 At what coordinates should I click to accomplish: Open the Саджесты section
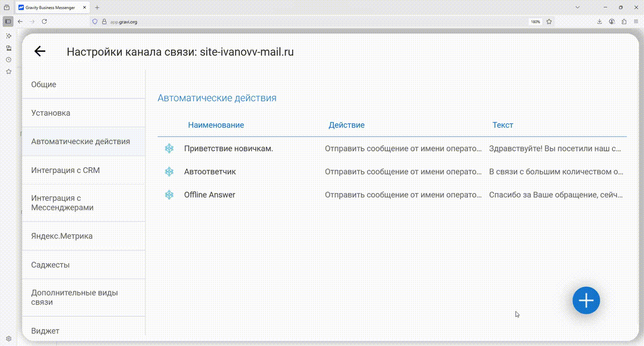[50, 265]
